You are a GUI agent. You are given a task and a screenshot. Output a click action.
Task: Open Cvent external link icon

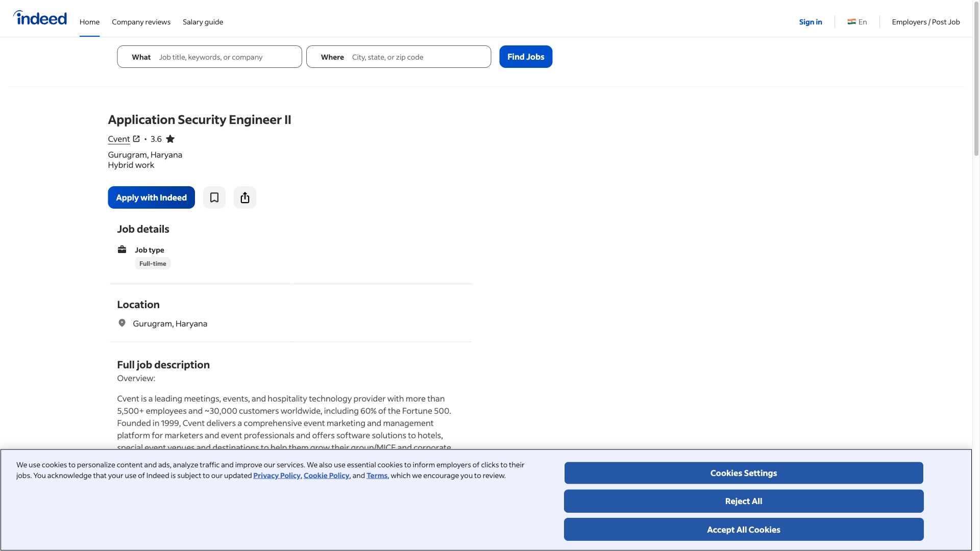(136, 139)
